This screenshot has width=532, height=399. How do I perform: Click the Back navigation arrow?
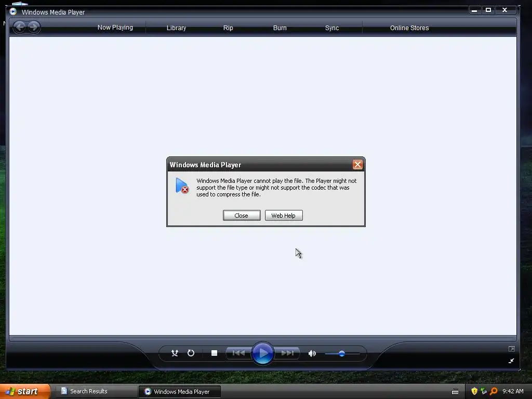(20, 27)
